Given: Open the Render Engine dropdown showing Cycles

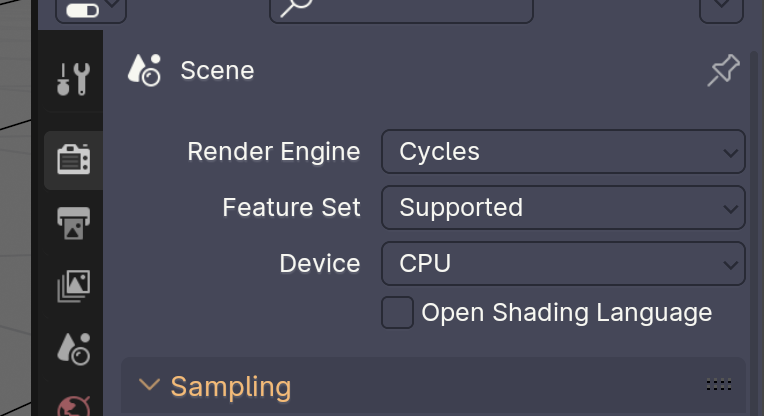Looking at the screenshot, I should [x=563, y=152].
